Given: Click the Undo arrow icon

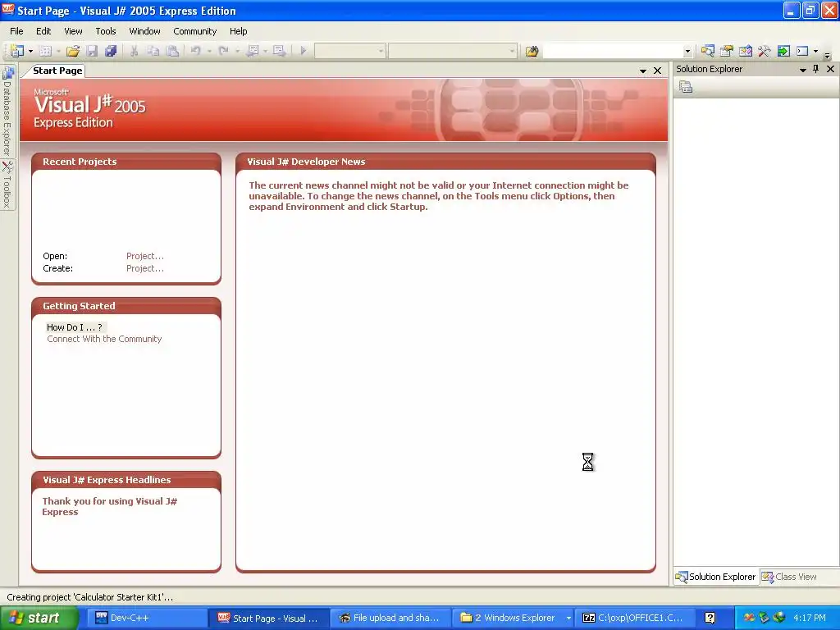Looking at the screenshot, I should tap(195, 51).
